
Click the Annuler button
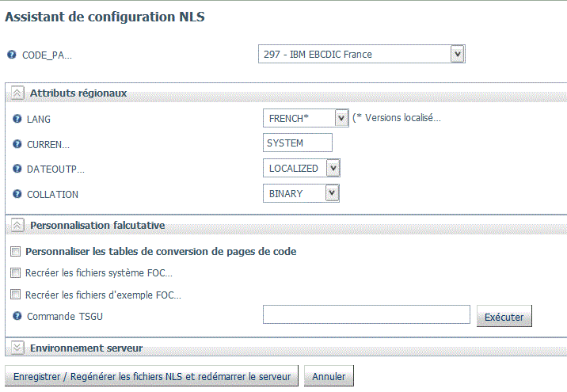click(x=329, y=376)
